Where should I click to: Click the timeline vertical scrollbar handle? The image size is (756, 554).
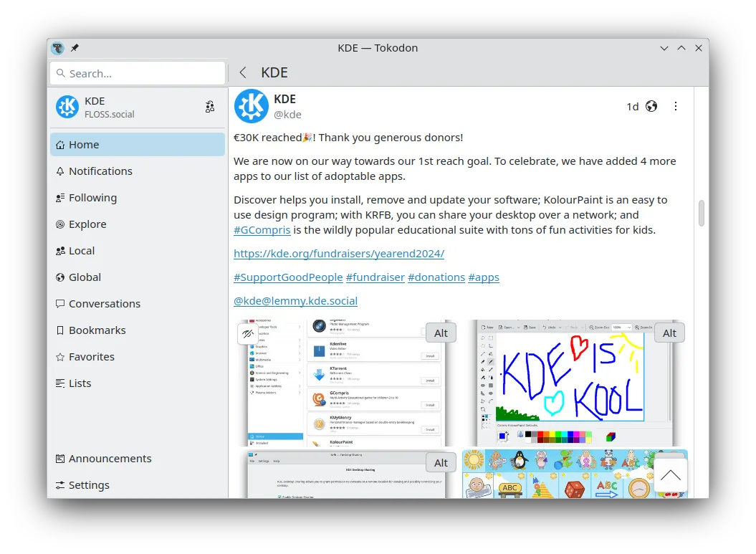point(701,213)
